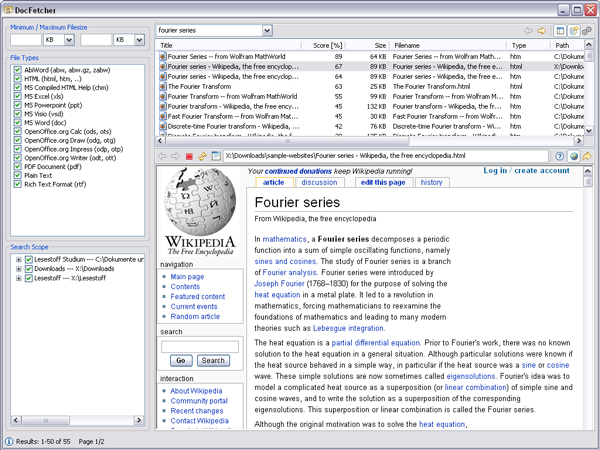The height and width of the screenshot is (450, 600).
Task: Toggle MS Word (doc) checkbox
Action: tap(17, 123)
